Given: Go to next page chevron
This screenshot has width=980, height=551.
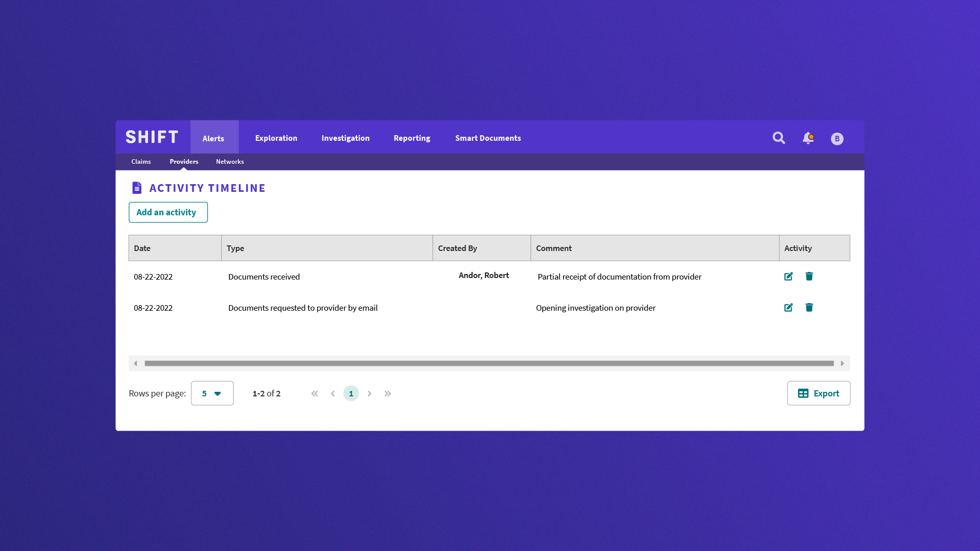Looking at the screenshot, I should click(x=370, y=393).
